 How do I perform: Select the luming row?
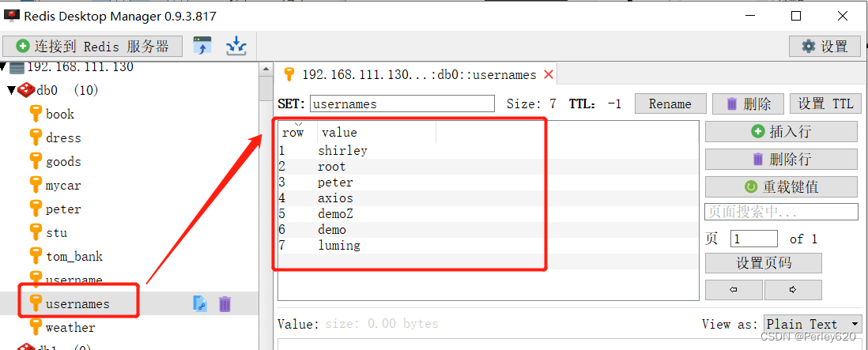489,246
